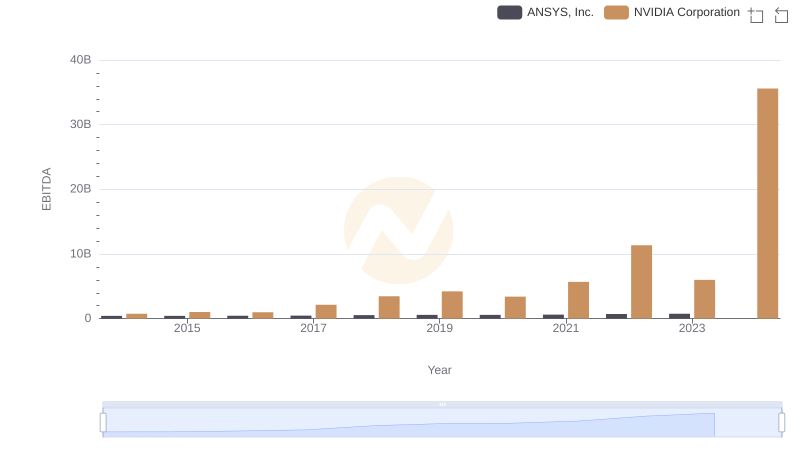This screenshot has height=461, width=800.
Task: Click the zoom reset icon
Action: tap(781, 15)
